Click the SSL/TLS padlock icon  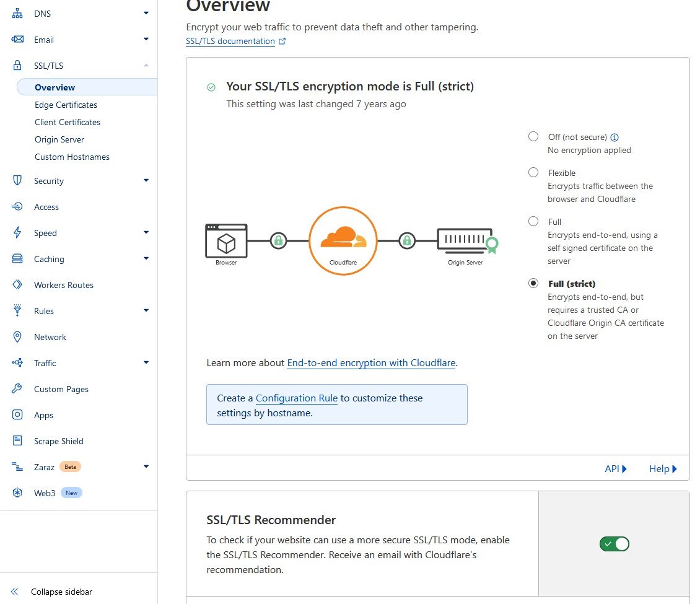(17, 65)
